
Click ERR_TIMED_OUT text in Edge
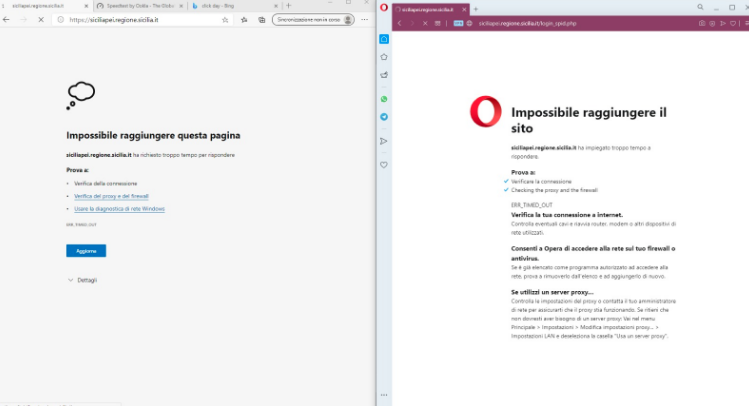[81, 224]
